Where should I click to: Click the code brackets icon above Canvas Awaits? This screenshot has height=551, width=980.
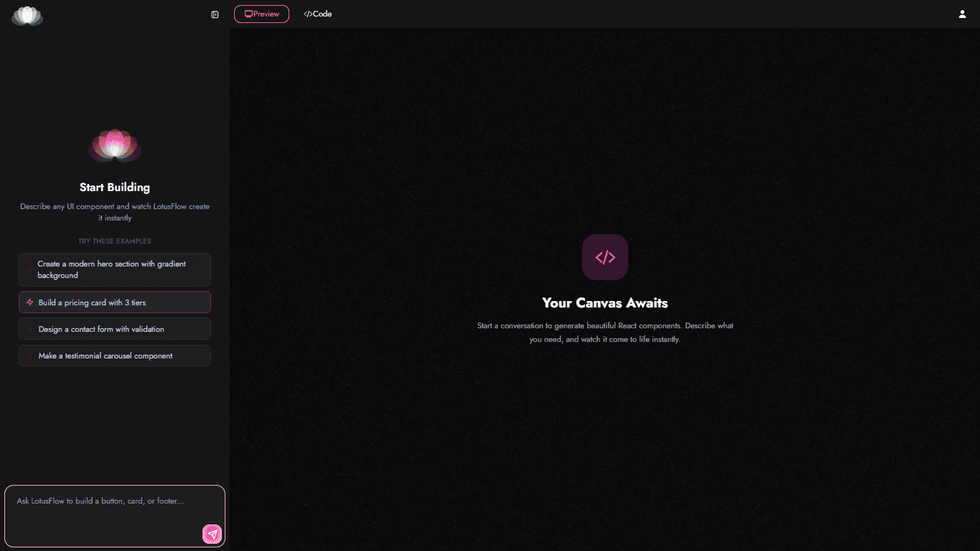click(605, 257)
